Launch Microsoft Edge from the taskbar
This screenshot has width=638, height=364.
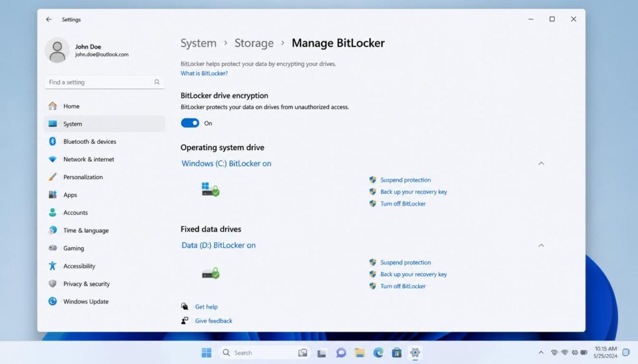click(x=378, y=353)
